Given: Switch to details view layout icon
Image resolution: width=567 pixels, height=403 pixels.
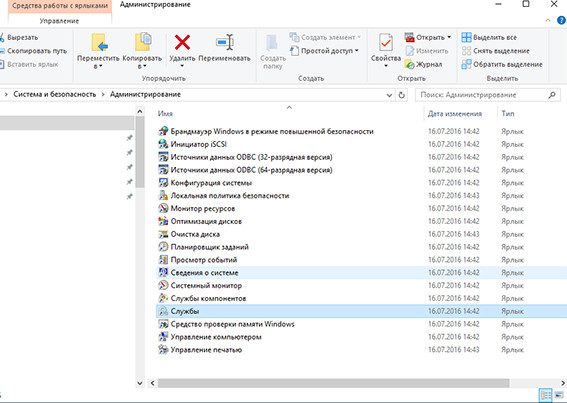Looking at the screenshot, I should pos(545,395).
